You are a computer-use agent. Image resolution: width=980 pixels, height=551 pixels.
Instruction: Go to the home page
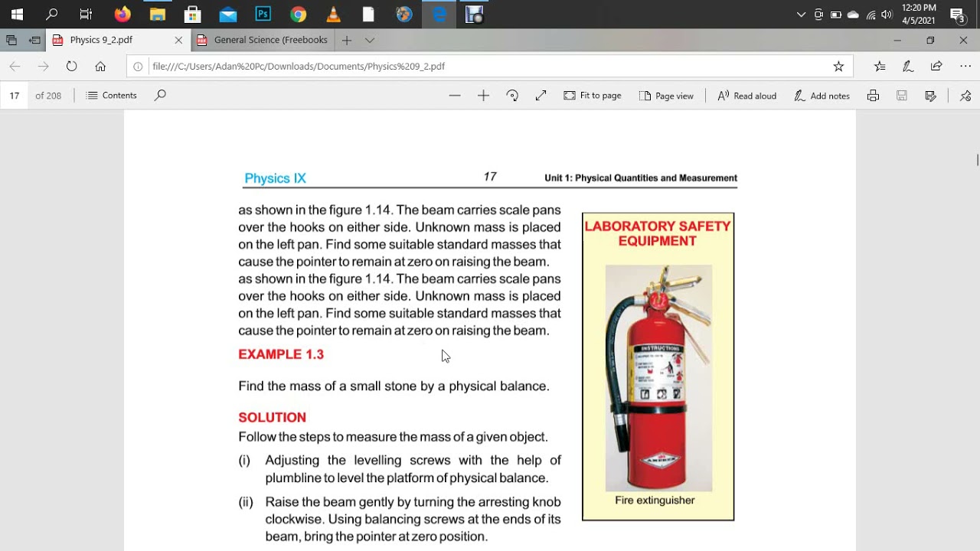[x=100, y=67]
